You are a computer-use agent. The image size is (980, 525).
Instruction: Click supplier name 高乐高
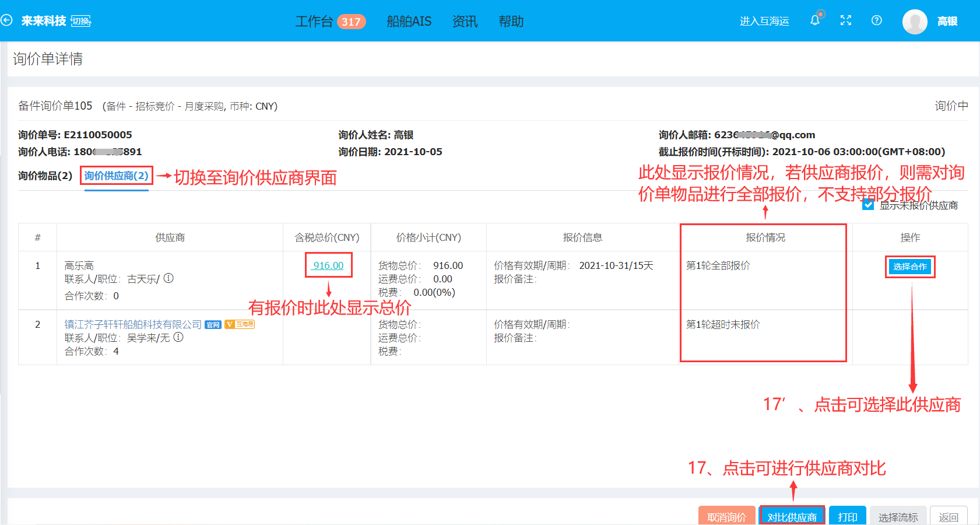tap(79, 265)
